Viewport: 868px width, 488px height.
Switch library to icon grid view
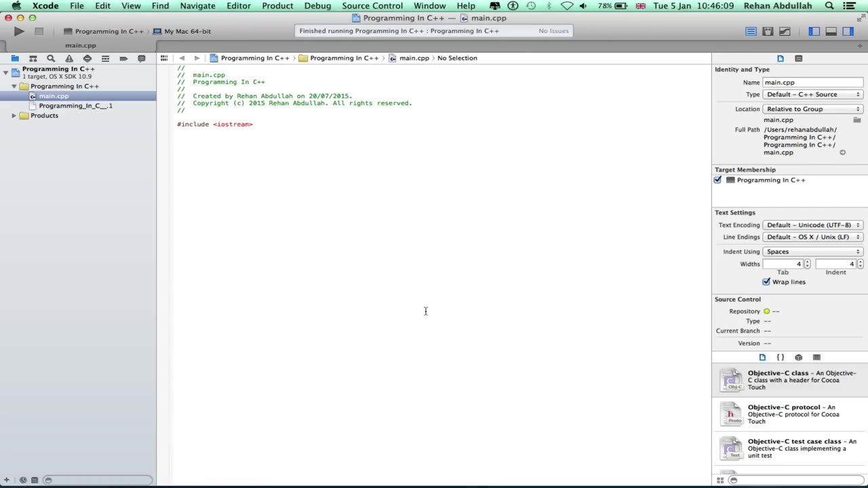(x=720, y=480)
